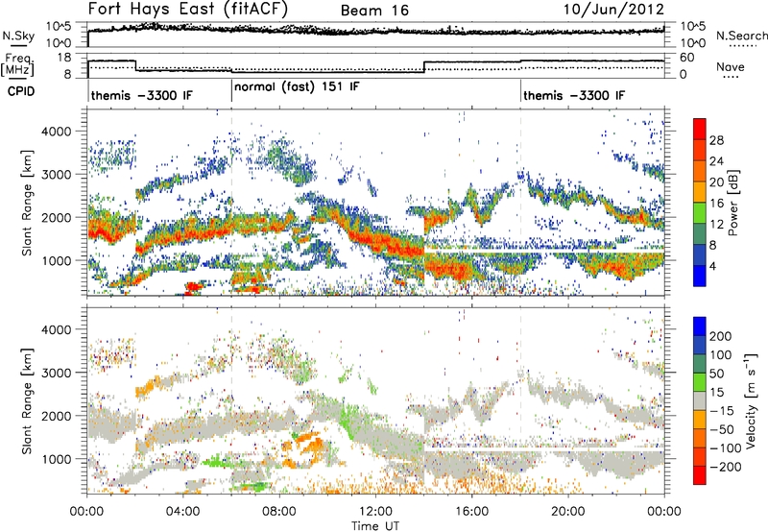Click the 4000 tick on power panel axis
The image size is (768, 532).
pos(56,132)
